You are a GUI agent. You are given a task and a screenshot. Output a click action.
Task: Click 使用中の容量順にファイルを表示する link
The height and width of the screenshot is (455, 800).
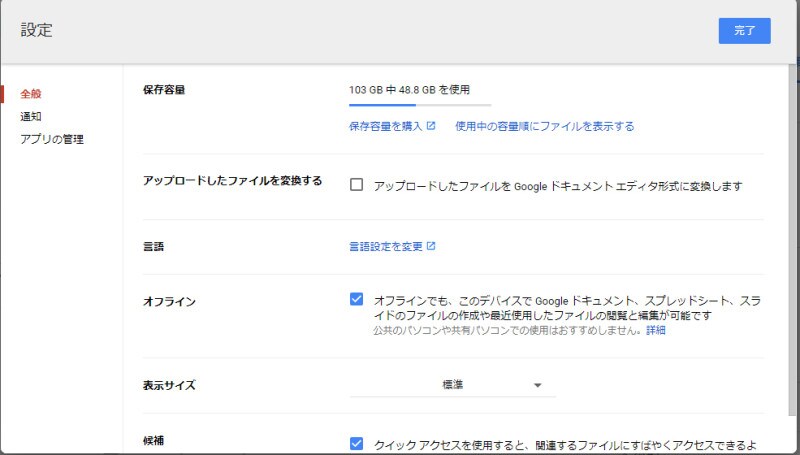(544, 126)
